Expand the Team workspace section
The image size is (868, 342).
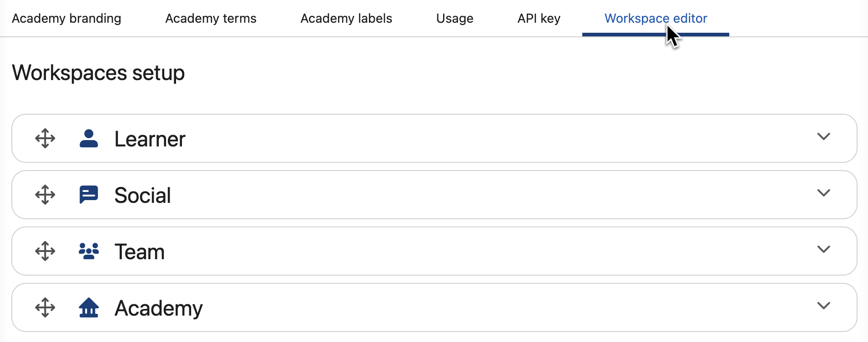point(824,249)
